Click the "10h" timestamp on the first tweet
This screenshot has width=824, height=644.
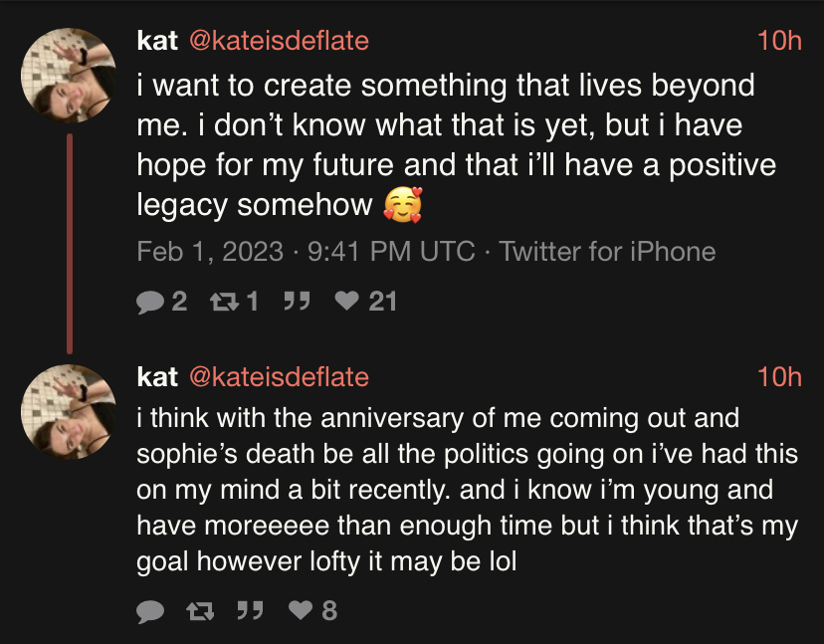[778, 40]
